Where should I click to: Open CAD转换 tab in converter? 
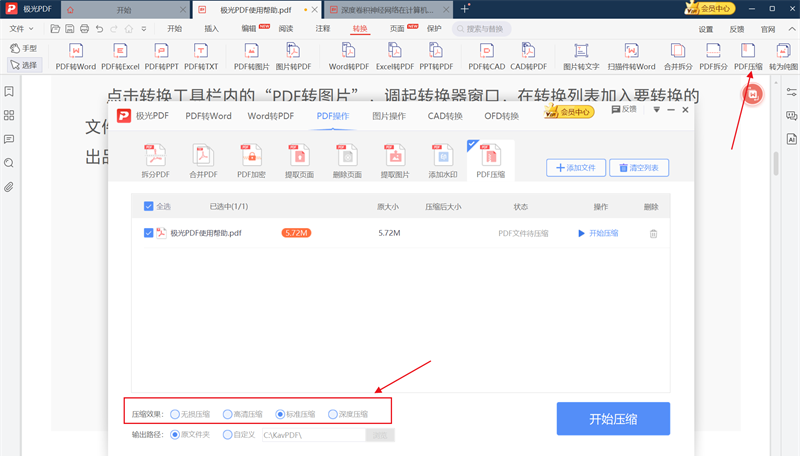point(445,116)
